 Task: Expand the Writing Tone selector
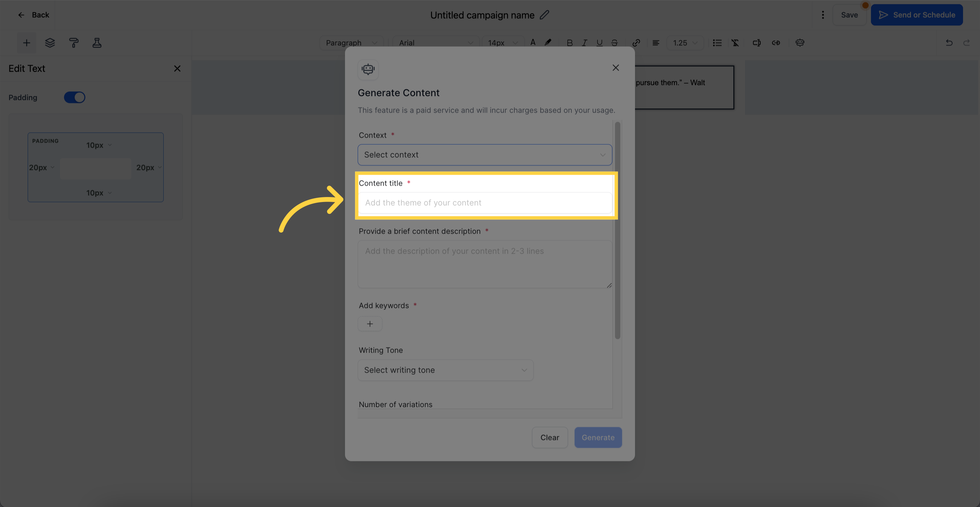click(445, 370)
